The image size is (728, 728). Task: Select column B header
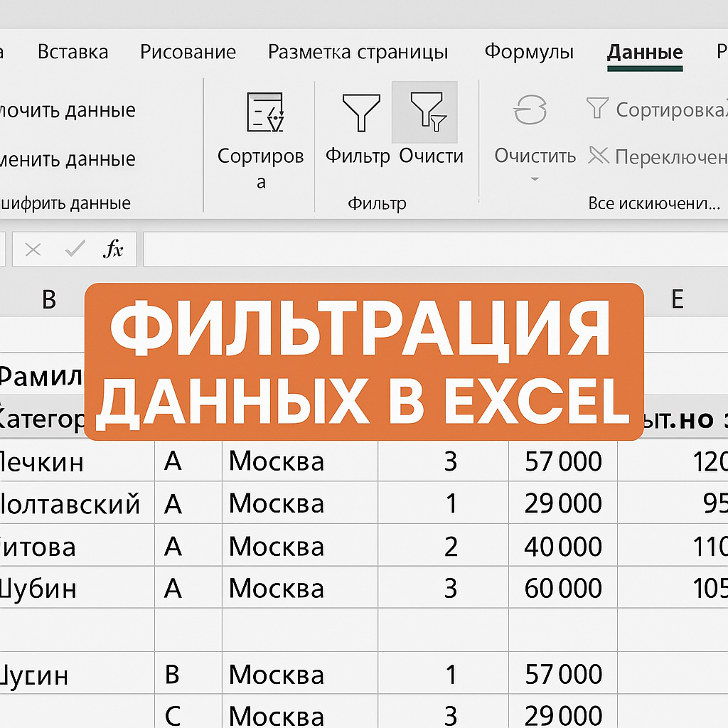(x=49, y=299)
